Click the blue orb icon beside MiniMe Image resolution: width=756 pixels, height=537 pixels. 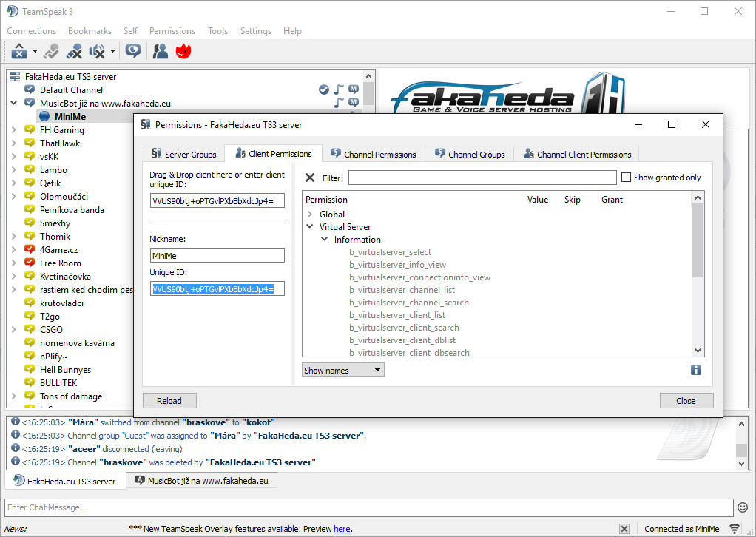tap(44, 116)
